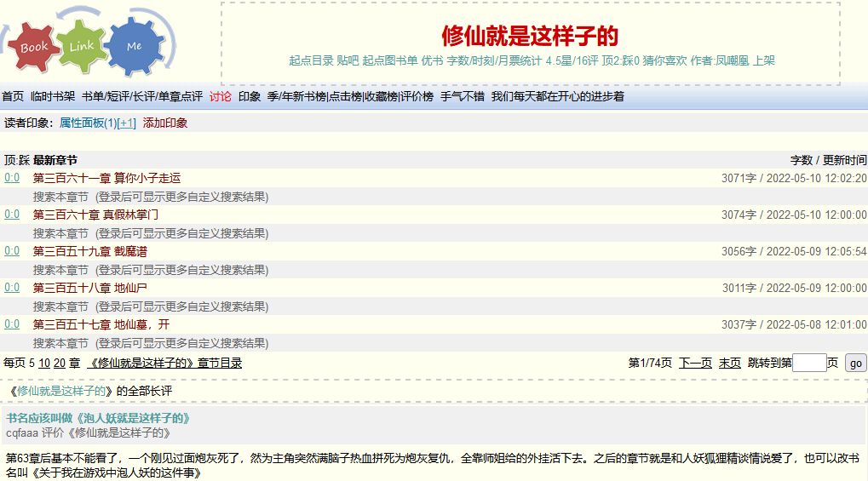Open the 贴吧 link under book title

coord(348,61)
